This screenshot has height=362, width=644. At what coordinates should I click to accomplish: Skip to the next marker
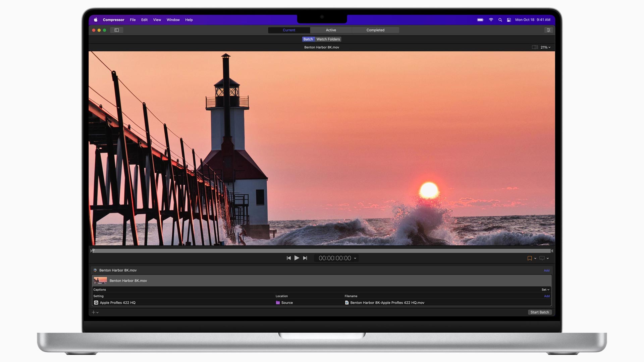click(305, 258)
